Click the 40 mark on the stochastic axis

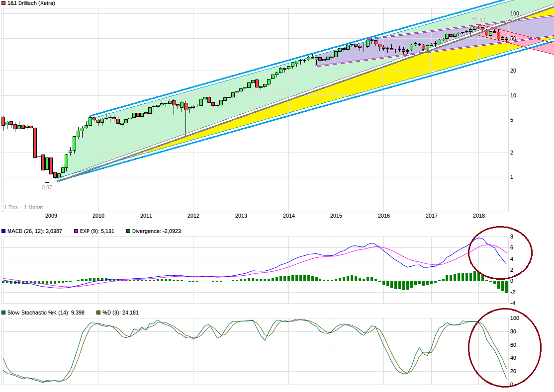513,358
